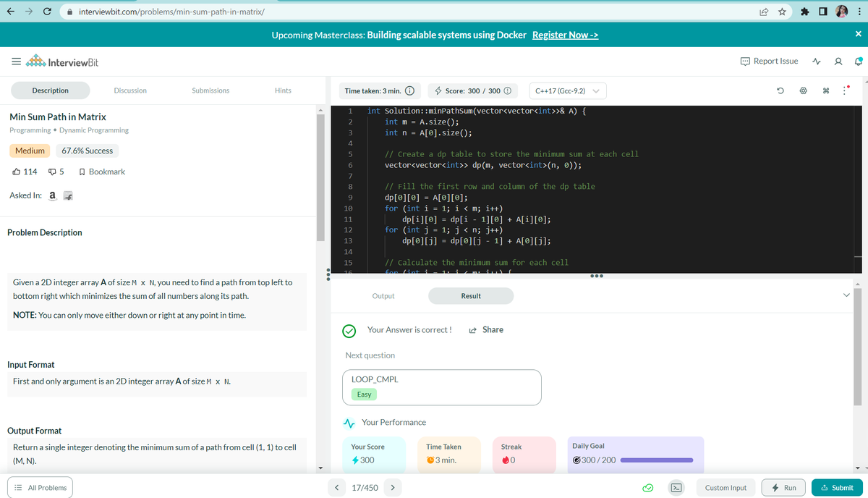
Task: Submit the solution
Action: click(836, 488)
